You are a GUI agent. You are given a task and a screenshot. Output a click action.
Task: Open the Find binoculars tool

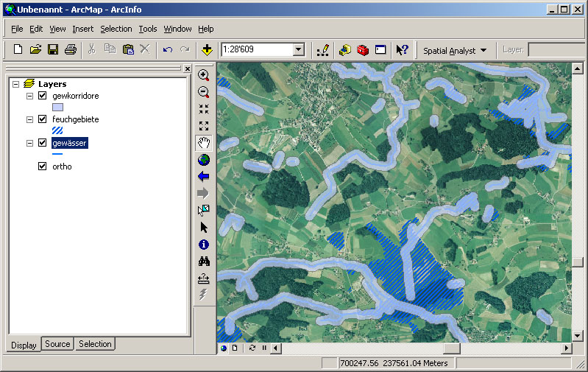[204, 262]
